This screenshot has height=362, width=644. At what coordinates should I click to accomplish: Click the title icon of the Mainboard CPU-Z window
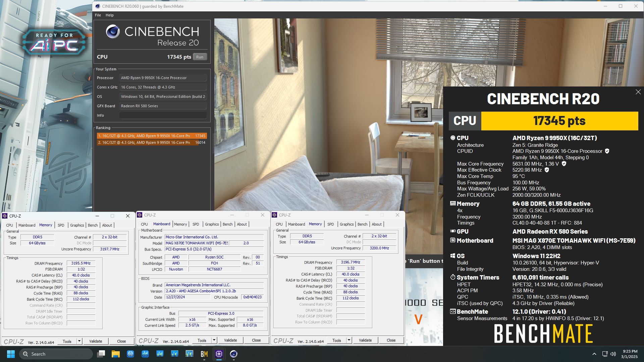pyautogui.click(x=140, y=215)
